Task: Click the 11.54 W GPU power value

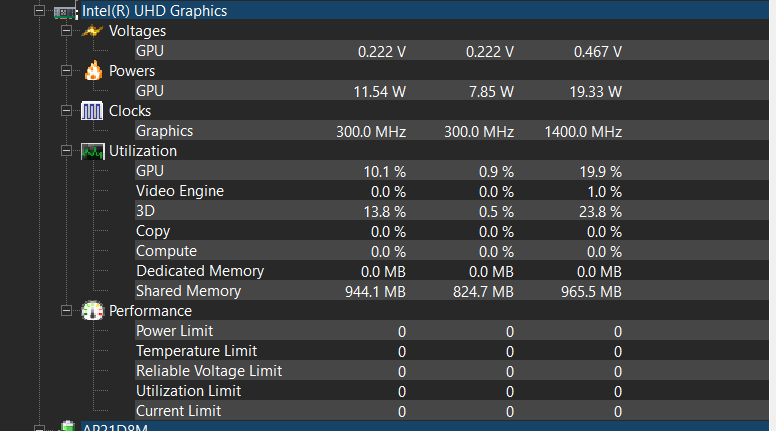Action: 380,92
